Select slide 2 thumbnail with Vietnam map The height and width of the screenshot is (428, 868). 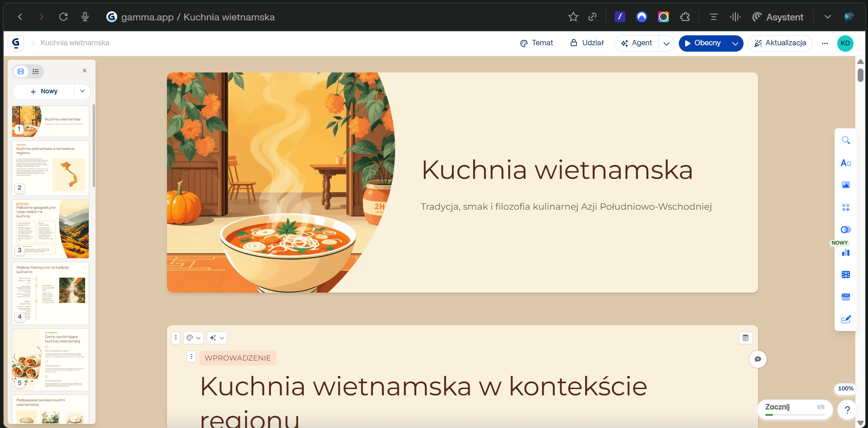point(51,168)
